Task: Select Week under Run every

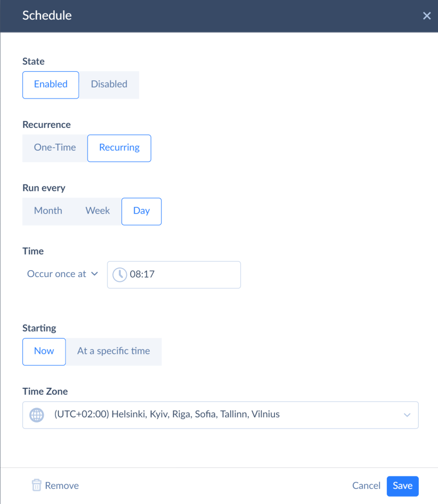Action: point(98,212)
